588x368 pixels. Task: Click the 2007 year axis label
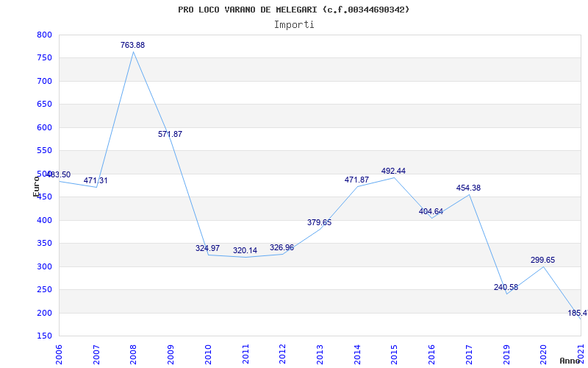click(96, 355)
